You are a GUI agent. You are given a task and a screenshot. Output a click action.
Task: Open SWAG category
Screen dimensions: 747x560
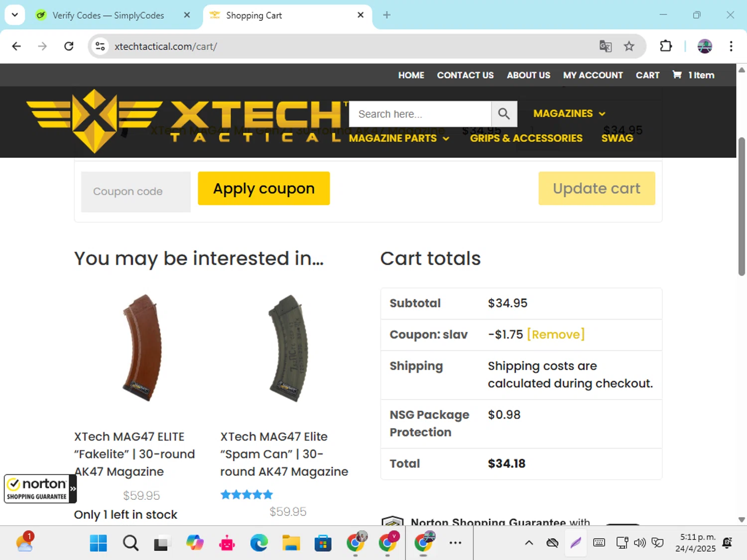617,138
